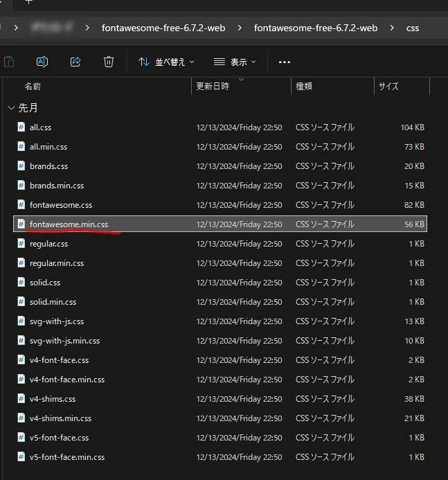Viewport: 448px width, 480px height.
Task: Click the Rename icon in the toolbar
Action: [42, 62]
